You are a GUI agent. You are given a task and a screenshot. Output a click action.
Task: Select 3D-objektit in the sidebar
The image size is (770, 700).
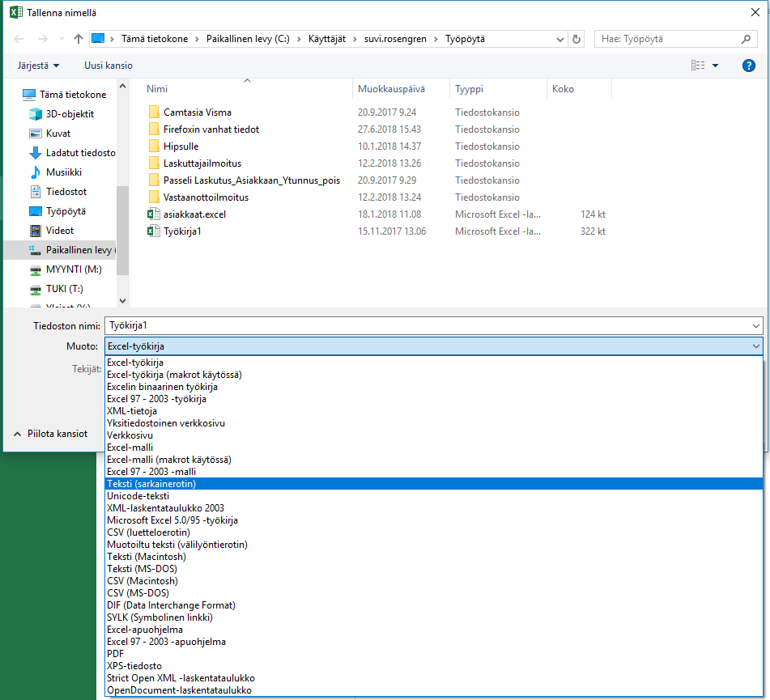coord(70,114)
